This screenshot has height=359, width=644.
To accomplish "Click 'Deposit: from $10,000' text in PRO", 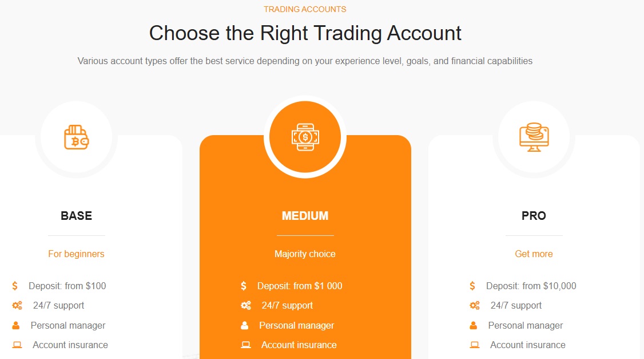I will tap(531, 286).
